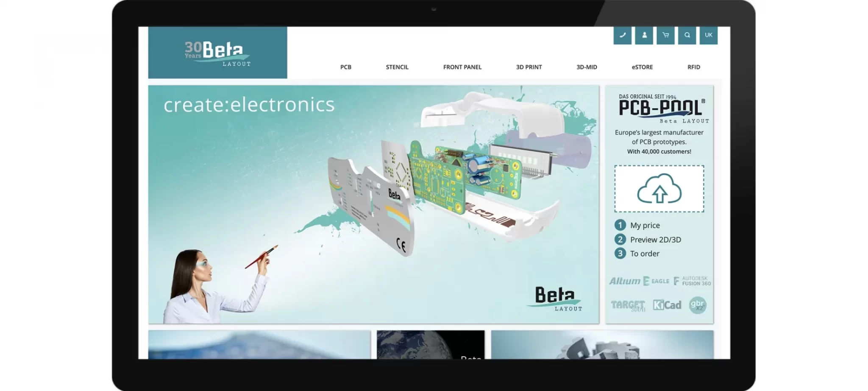Click the Altium logo
The image size is (868, 391).
[625, 281]
